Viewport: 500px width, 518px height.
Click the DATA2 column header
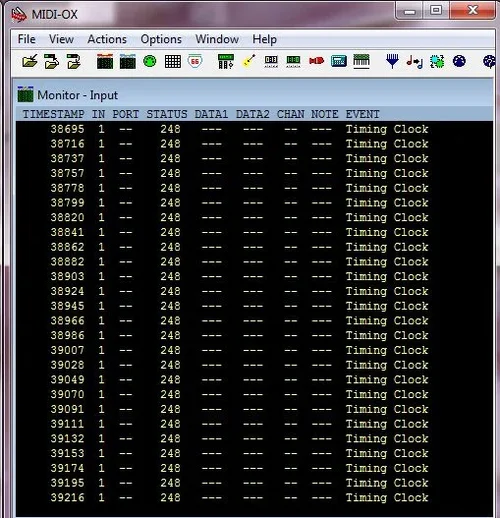253,114
